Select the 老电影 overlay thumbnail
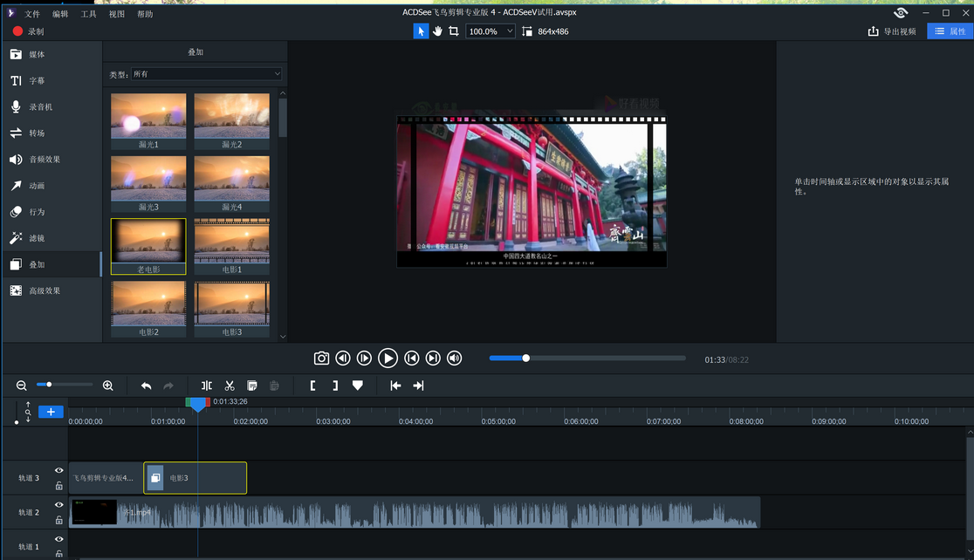This screenshot has width=974, height=560. tap(148, 246)
